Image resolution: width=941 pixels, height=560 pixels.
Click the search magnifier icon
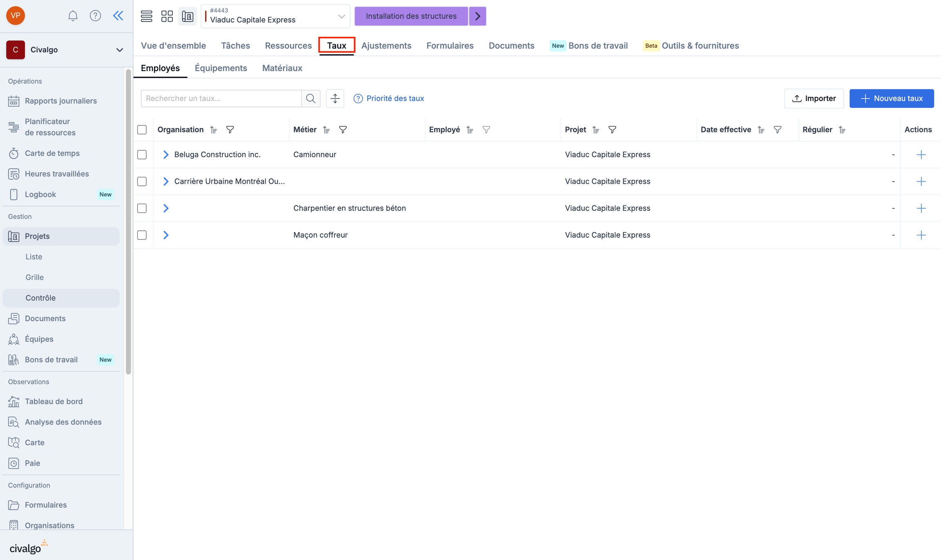tap(311, 98)
